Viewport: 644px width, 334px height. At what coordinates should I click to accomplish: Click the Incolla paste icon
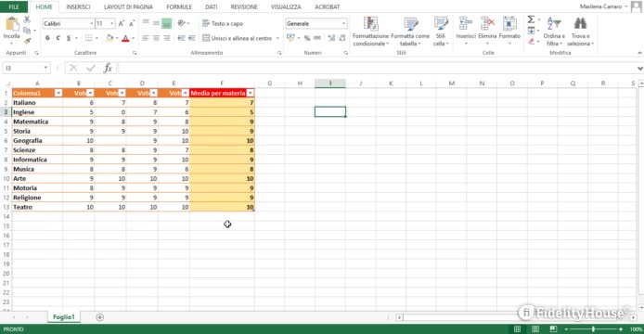tap(11, 25)
